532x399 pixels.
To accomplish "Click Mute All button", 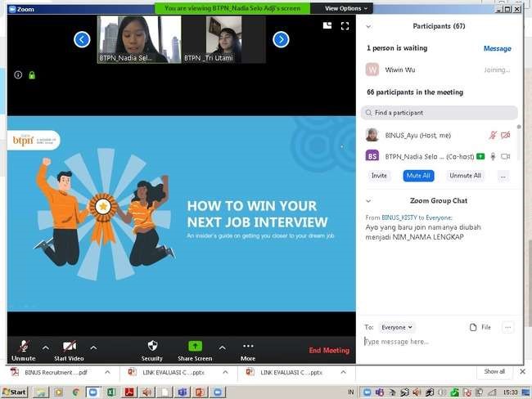I will 418,176.
